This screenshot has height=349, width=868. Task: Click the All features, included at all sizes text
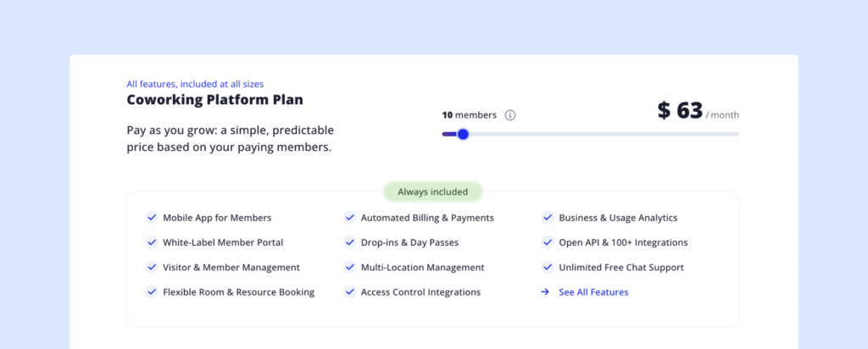(195, 84)
